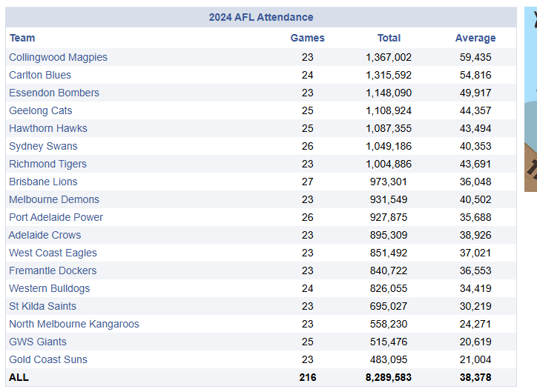Sort table by Games column header
This screenshot has width=537, height=392.
[x=307, y=38]
